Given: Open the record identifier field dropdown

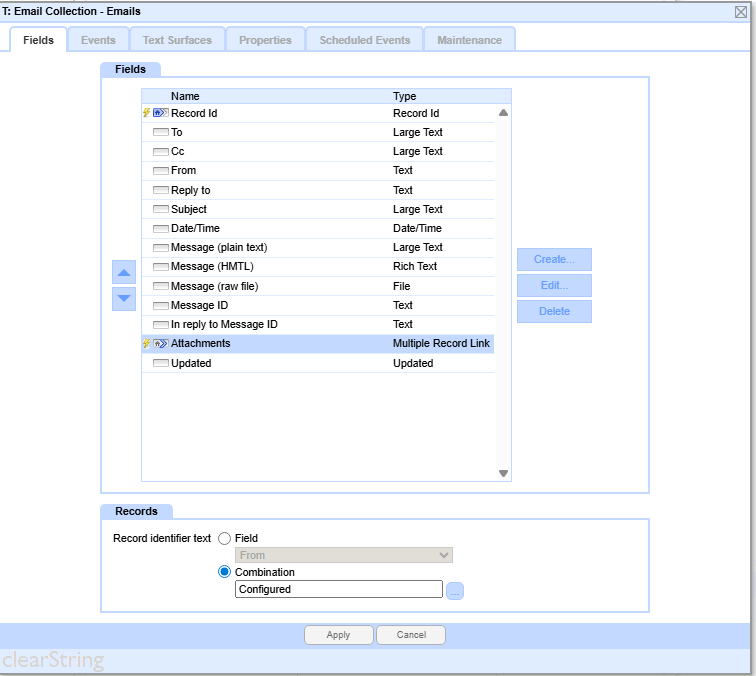Looking at the screenshot, I should (344, 555).
